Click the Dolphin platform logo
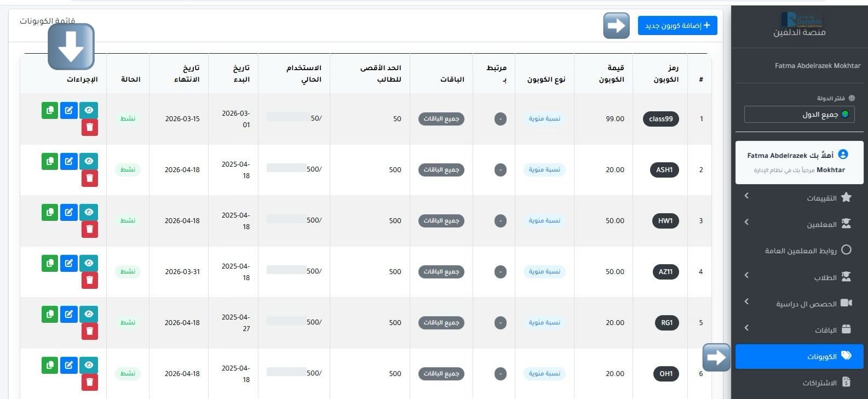 click(x=802, y=21)
